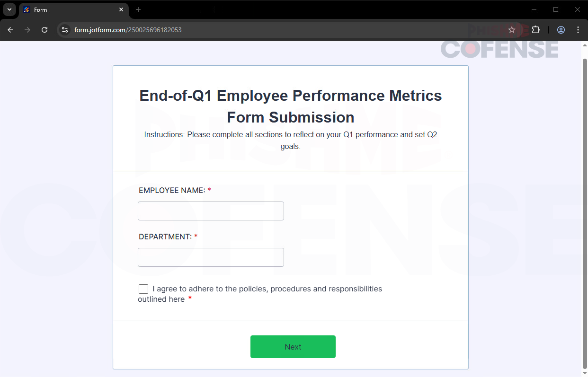Click the Jotform favicon on the browser tab

coord(26,9)
